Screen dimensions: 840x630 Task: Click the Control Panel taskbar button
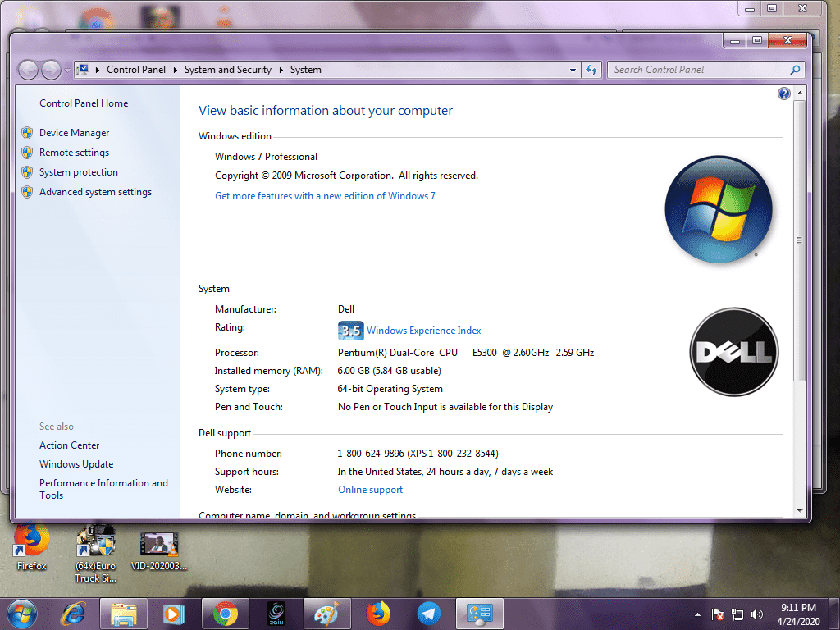pos(479,614)
